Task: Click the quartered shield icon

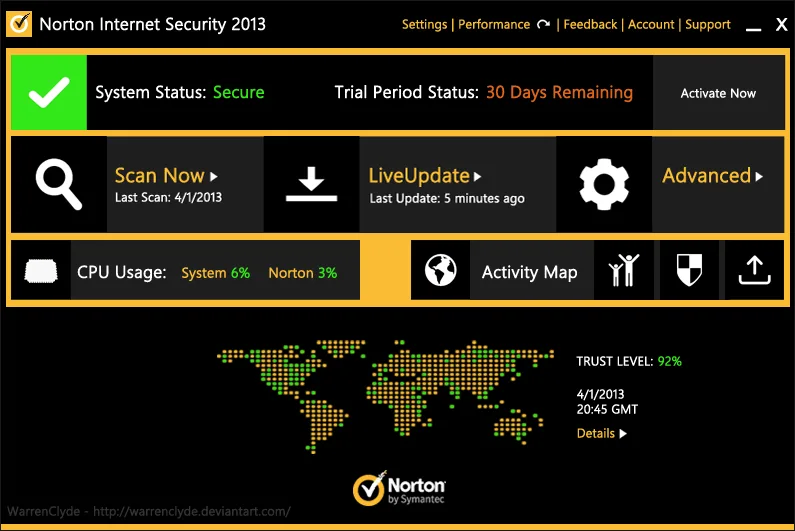Action: (689, 270)
